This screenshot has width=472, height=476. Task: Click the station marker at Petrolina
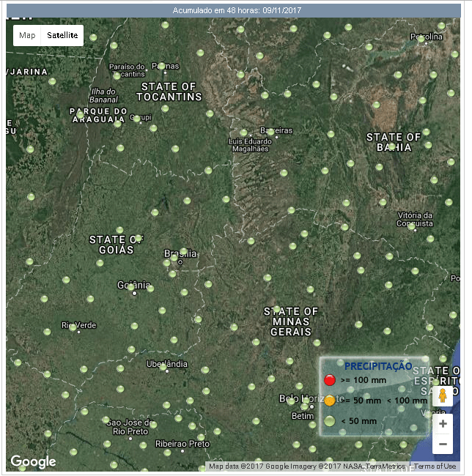pos(421,40)
